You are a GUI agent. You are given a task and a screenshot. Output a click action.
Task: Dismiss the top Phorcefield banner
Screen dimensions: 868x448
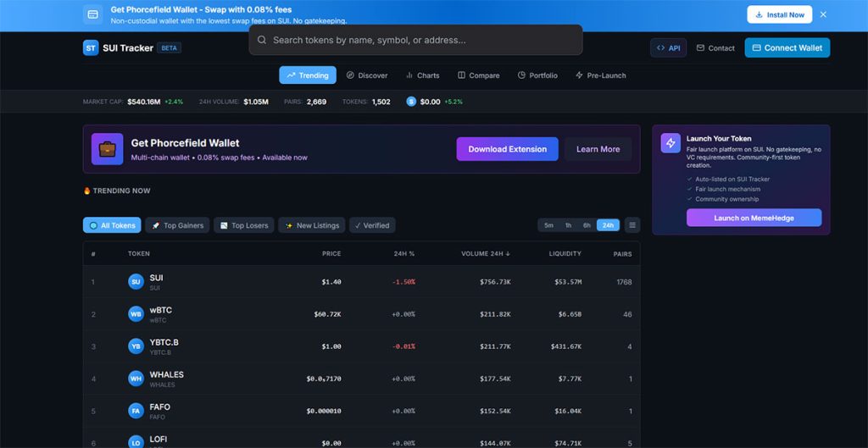(x=823, y=14)
